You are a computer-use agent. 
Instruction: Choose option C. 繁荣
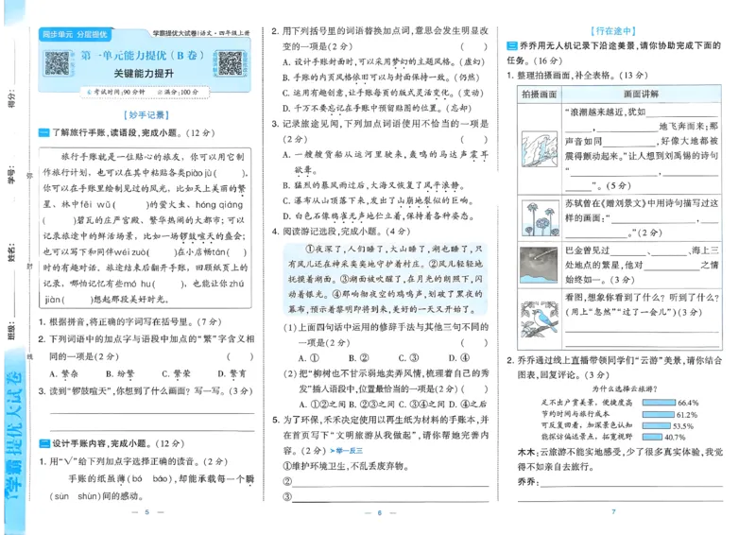[x=176, y=373]
